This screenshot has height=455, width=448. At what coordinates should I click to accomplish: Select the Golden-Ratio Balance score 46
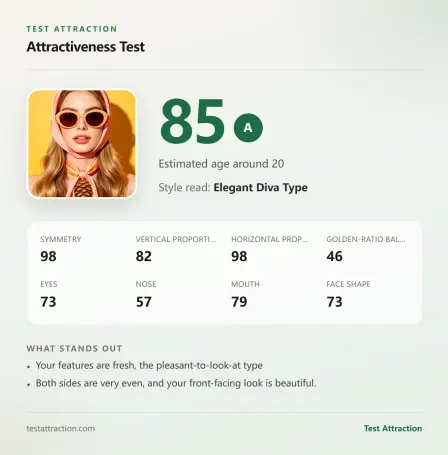pos(335,256)
